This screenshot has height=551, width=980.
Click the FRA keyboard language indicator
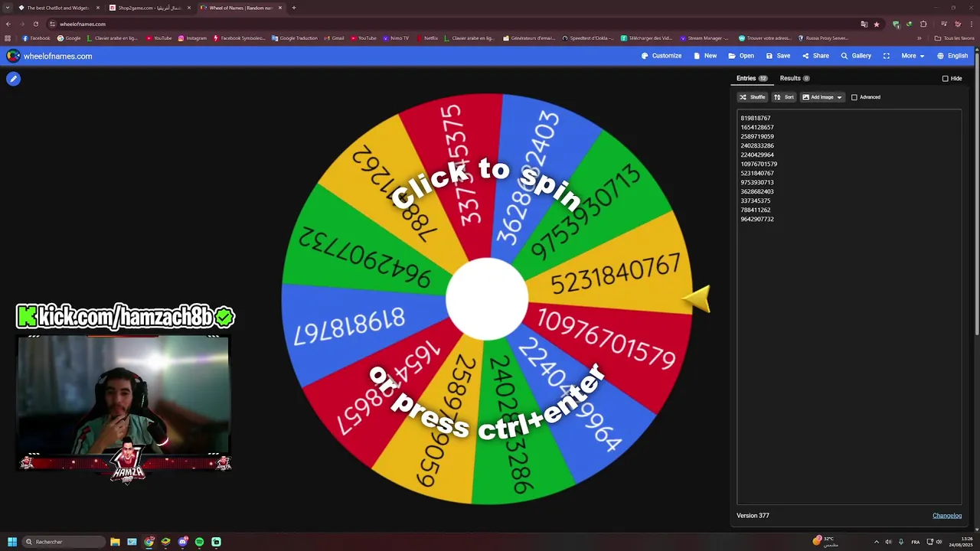(915, 542)
